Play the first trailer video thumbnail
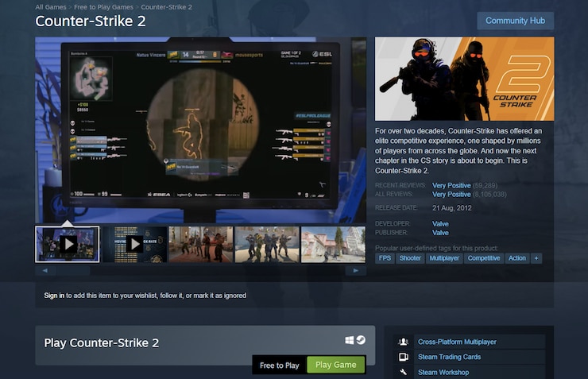Screen dimensions: 588x379 (x=68, y=245)
